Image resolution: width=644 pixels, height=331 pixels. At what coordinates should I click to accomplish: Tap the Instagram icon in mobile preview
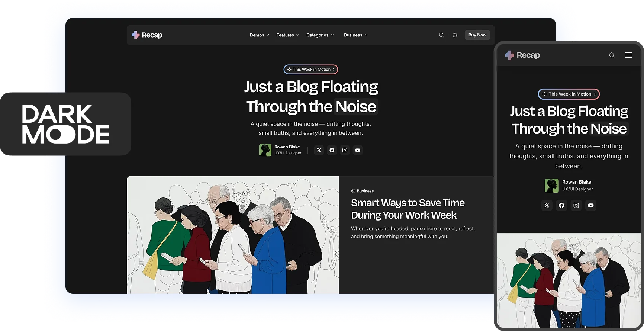[x=576, y=205]
